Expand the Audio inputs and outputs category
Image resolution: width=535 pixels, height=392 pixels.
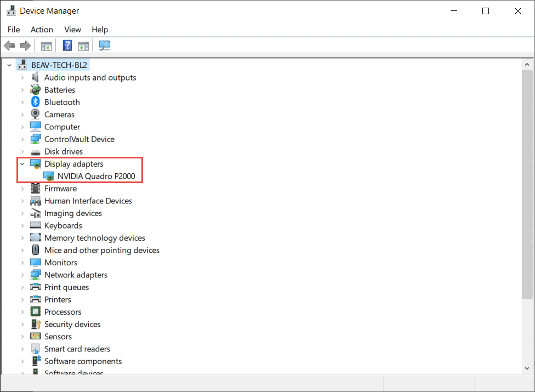coord(22,78)
